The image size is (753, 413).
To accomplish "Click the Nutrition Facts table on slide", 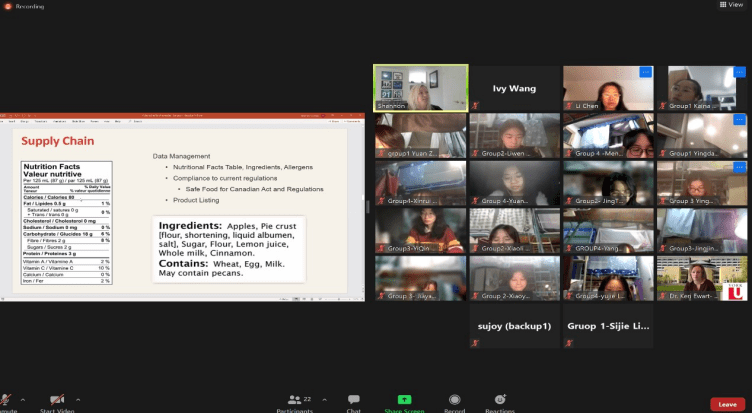I will [x=66, y=222].
